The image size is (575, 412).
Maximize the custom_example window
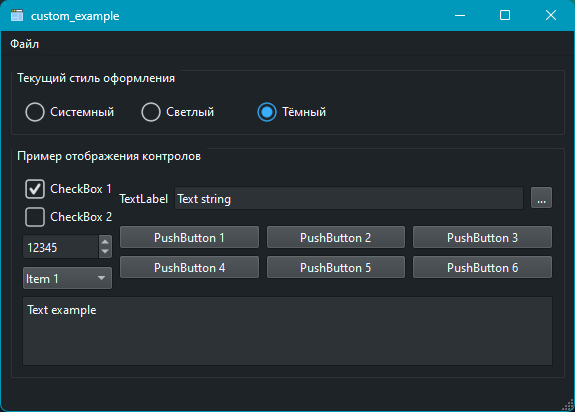[505, 15]
